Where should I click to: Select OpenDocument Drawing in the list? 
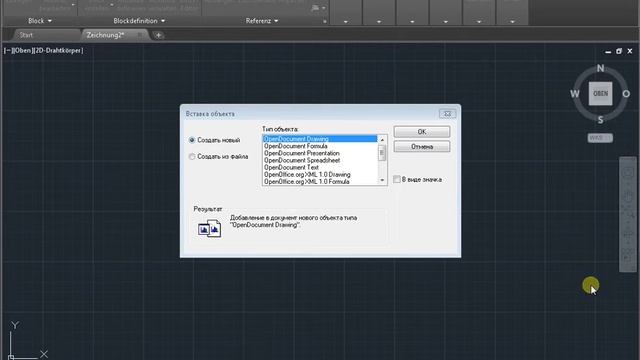tap(320, 139)
